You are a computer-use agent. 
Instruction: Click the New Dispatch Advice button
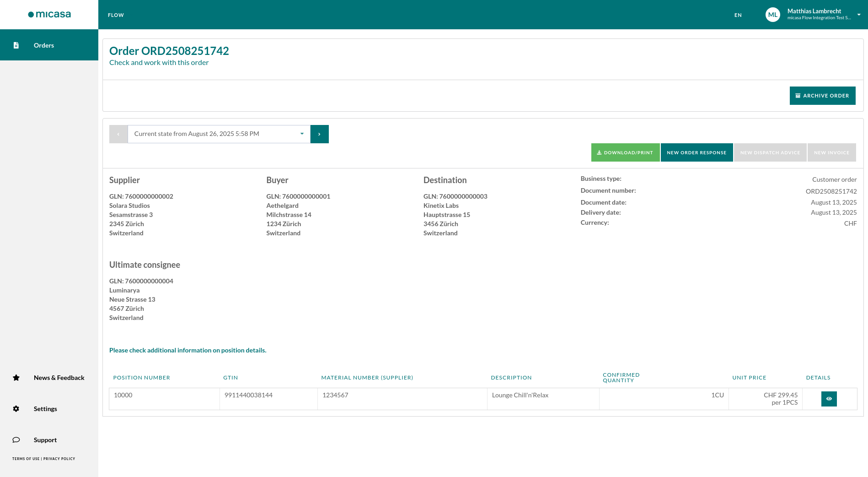click(x=770, y=152)
